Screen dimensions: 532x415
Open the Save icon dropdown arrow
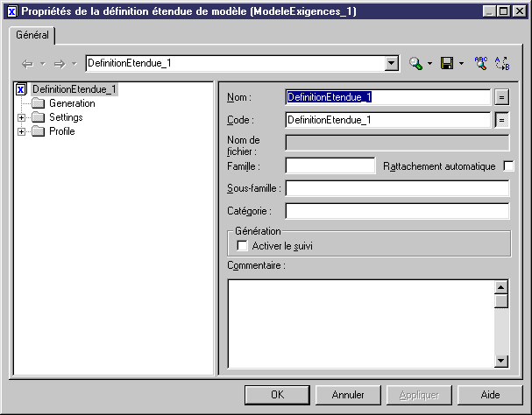(461, 64)
